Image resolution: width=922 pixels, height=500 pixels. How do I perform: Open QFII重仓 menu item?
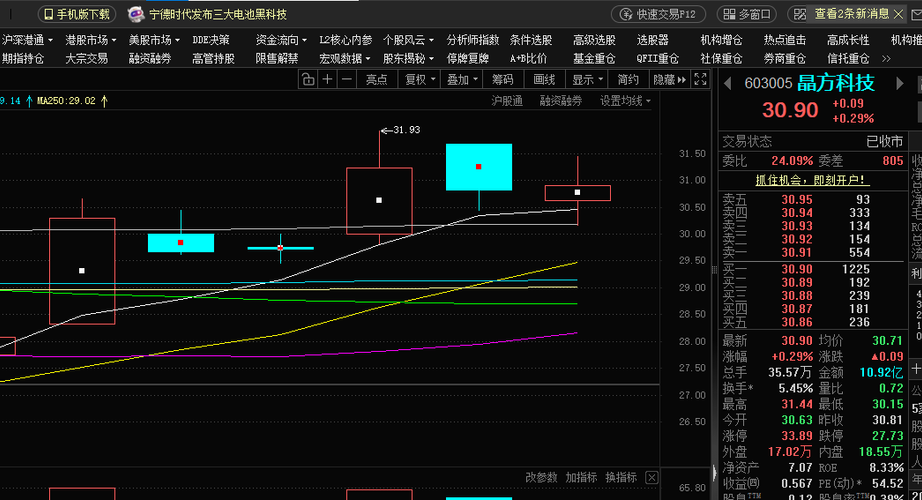[657, 59]
